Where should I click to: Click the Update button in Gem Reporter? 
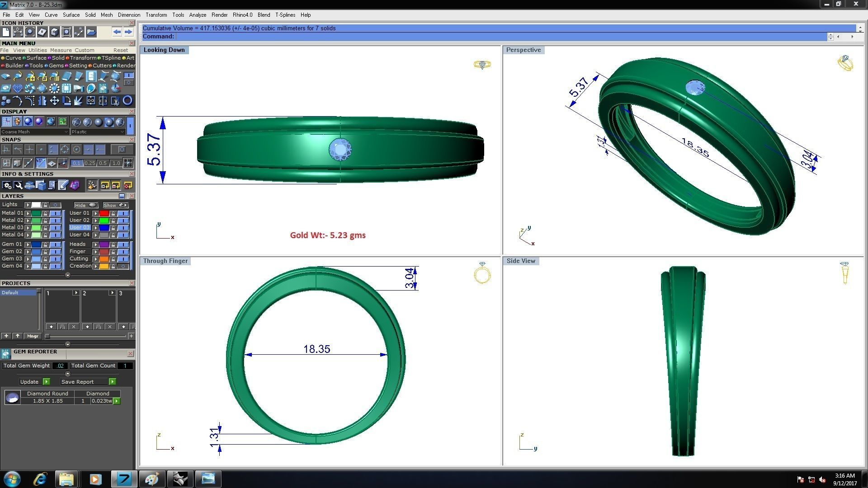coord(34,382)
